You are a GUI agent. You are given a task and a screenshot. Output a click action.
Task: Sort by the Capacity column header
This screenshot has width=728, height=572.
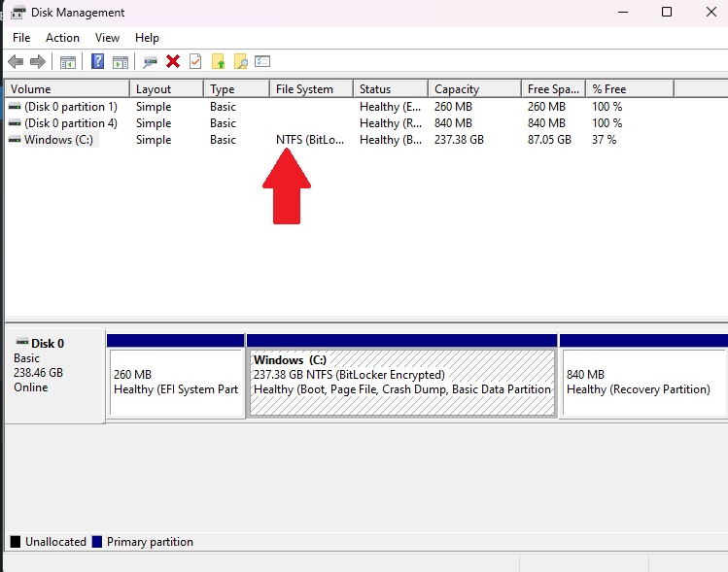click(x=475, y=88)
